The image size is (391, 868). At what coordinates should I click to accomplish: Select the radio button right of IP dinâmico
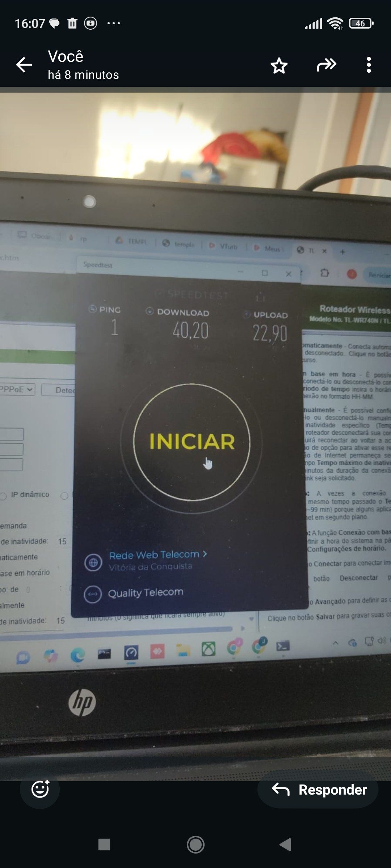tap(64, 495)
